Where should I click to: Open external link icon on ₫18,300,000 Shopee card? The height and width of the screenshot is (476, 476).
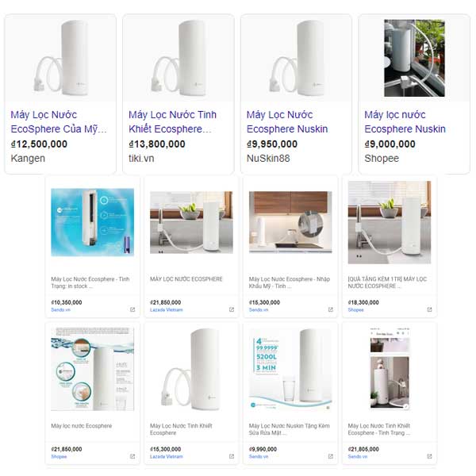coord(429,309)
